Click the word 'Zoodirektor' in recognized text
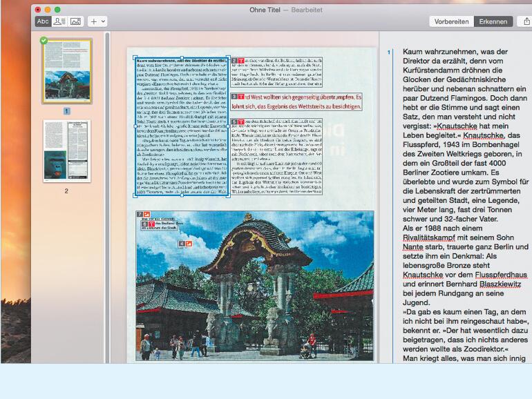 coord(484,349)
